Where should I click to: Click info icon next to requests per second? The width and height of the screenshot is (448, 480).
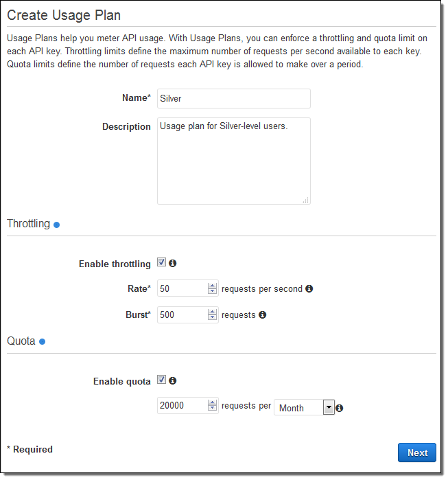point(309,289)
